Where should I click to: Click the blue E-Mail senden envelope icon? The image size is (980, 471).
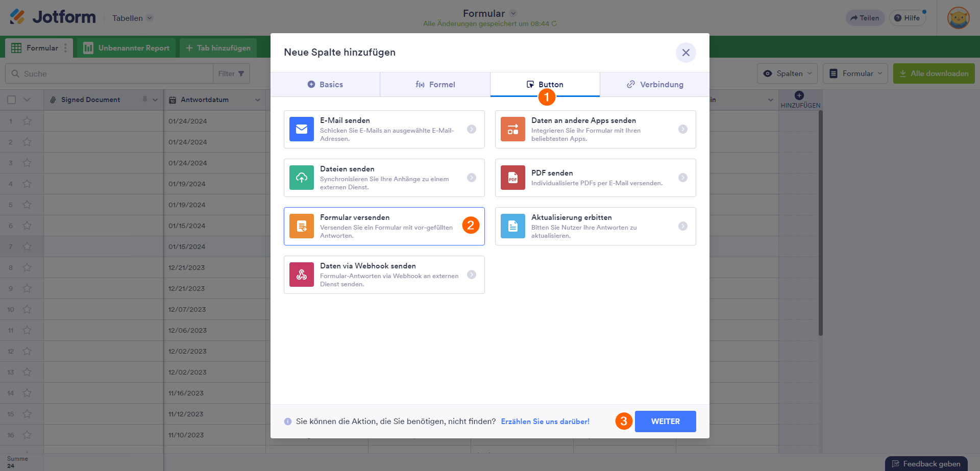[302, 129]
